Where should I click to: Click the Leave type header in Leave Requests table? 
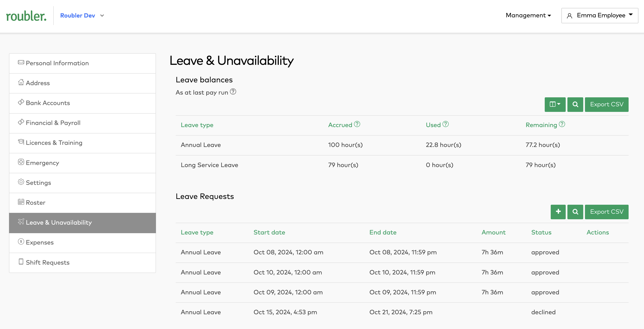(197, 233)
